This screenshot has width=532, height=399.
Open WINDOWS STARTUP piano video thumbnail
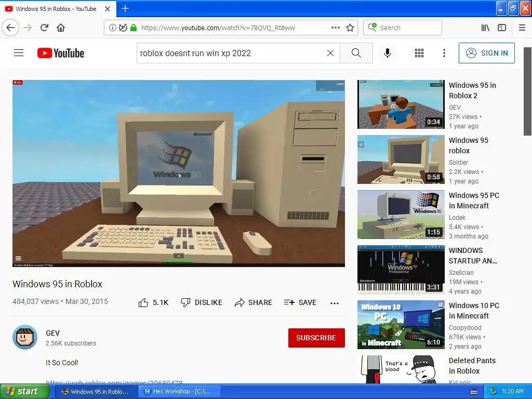(x=401, y=270)
